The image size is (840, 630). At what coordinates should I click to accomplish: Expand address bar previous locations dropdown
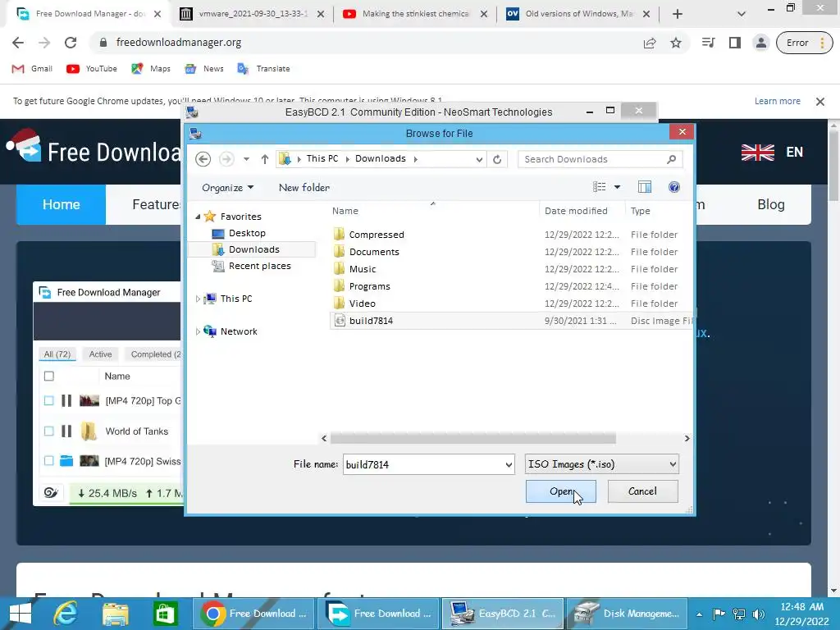click(x=479, y=159)
